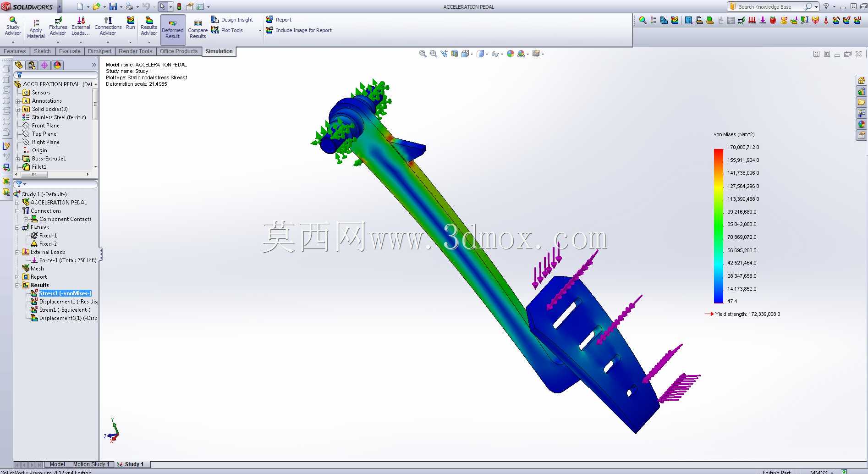Viewport: 868px width, 474px height.
Task: Select the DisplayManager tab icon
Action: pos(57,65)
